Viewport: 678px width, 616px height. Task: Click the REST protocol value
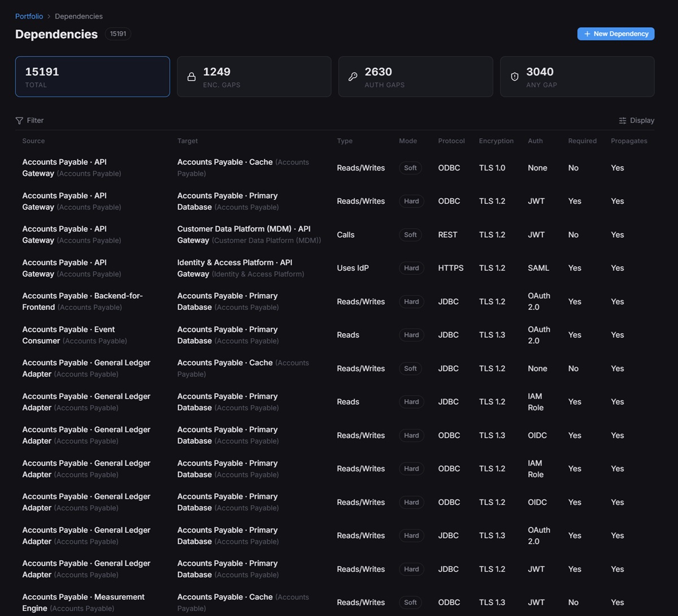point(447,235)
